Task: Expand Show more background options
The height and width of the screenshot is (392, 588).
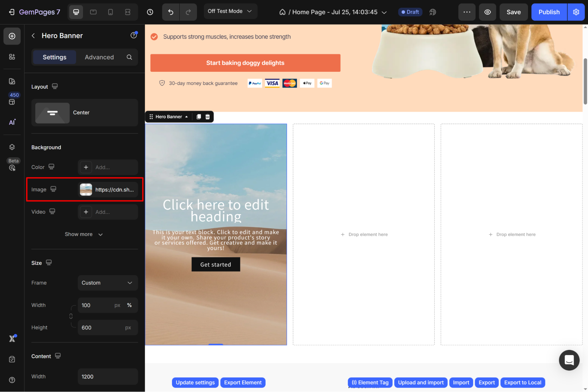Action: (84, 234)
